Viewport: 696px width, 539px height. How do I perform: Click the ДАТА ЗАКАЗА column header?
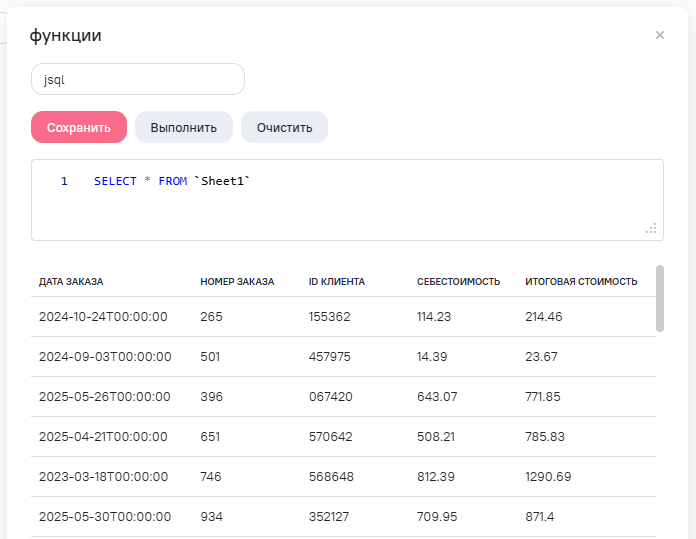pos(71,282)
